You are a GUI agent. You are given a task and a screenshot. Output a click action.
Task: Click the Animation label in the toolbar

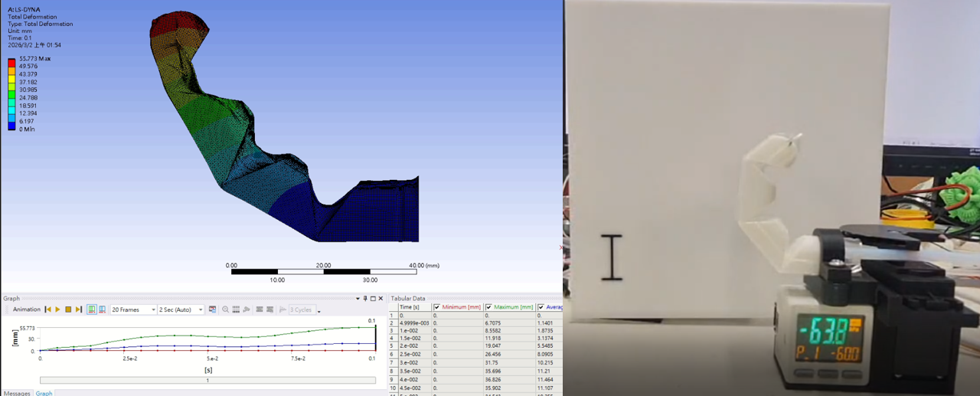tap(26, 309)
